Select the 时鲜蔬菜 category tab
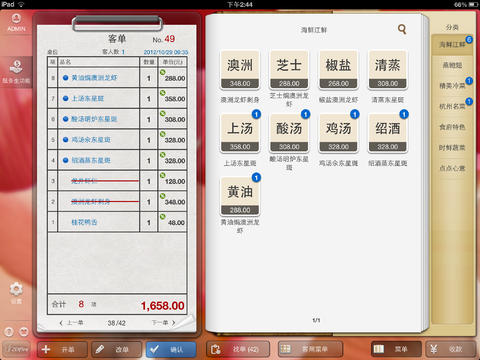This screenshot has width=480, height=360. click(x=452, y=148)
